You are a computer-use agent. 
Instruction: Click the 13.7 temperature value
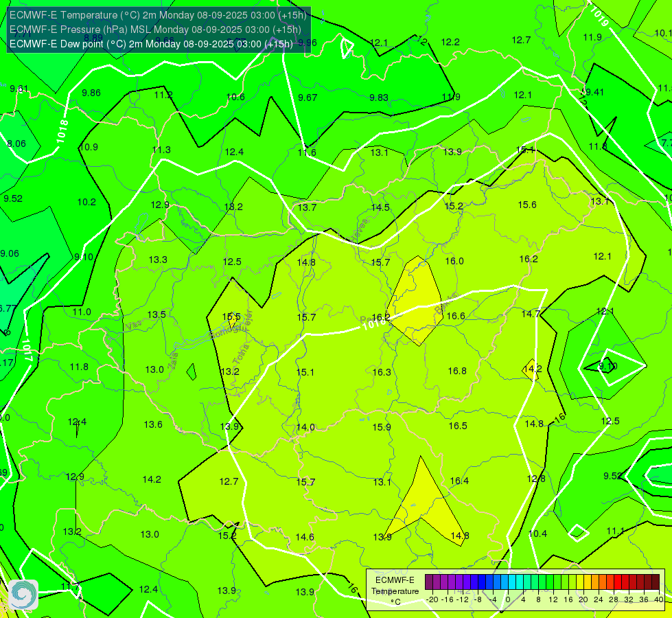307,207
